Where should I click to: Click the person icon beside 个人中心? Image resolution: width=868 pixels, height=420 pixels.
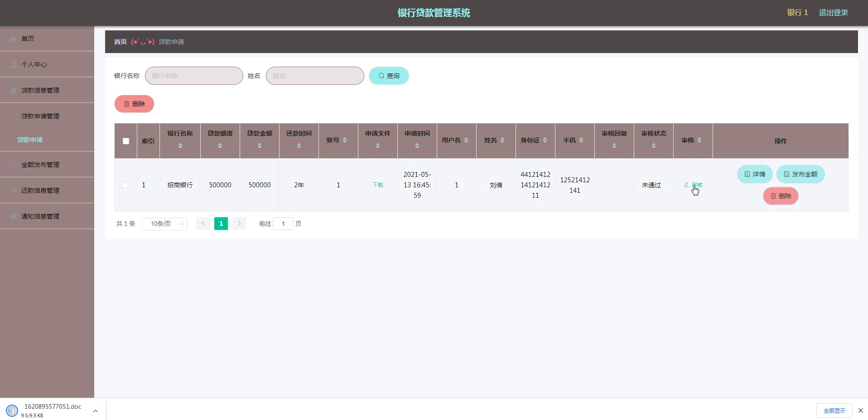pos(14,65)
